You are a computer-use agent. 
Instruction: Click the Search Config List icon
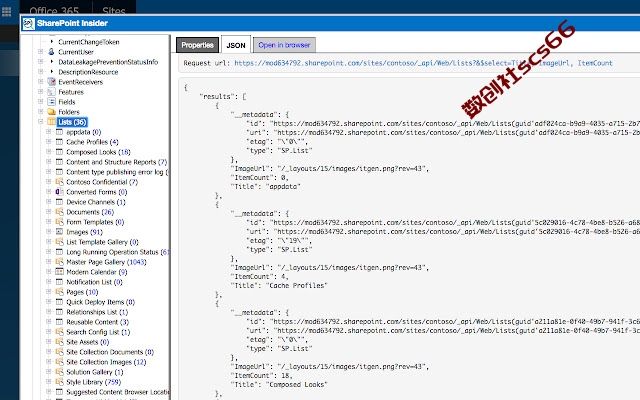(x=59, y=332)
